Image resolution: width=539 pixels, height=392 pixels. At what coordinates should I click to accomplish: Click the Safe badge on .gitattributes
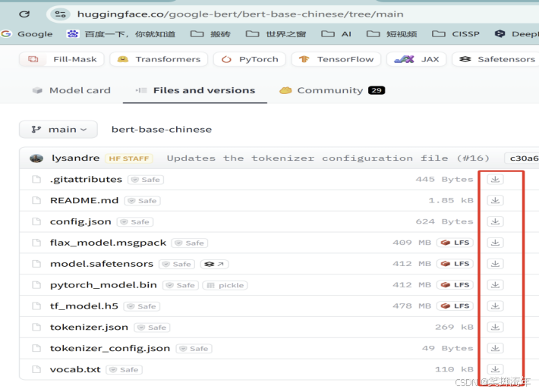pos(146,180)
